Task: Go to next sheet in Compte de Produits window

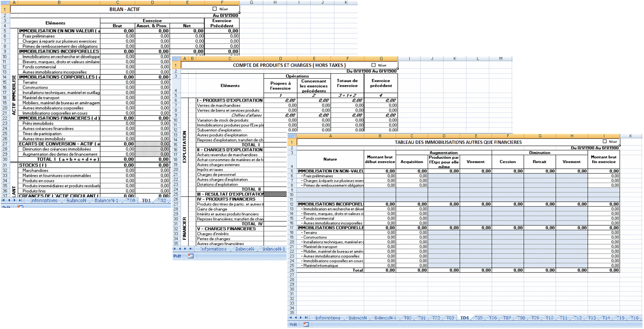Action: (x=186, y=249)
